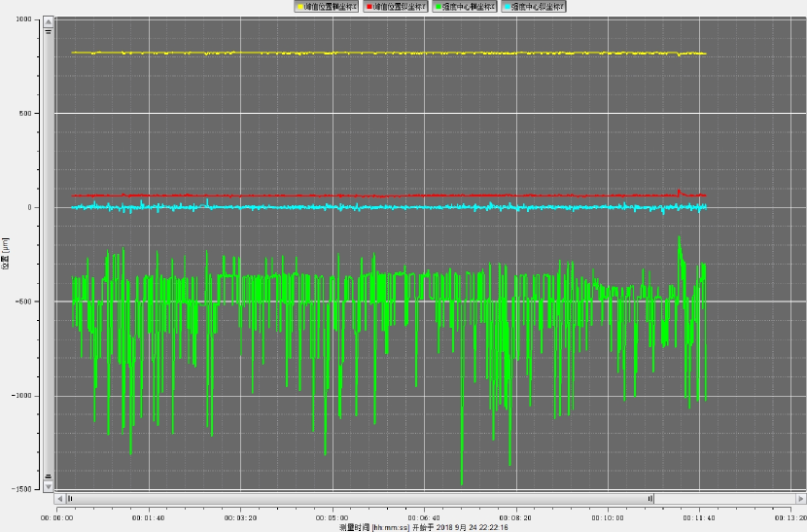Toggle the green intensity center legend series
This screenshot has height=532, width=807.
point(465,7)
